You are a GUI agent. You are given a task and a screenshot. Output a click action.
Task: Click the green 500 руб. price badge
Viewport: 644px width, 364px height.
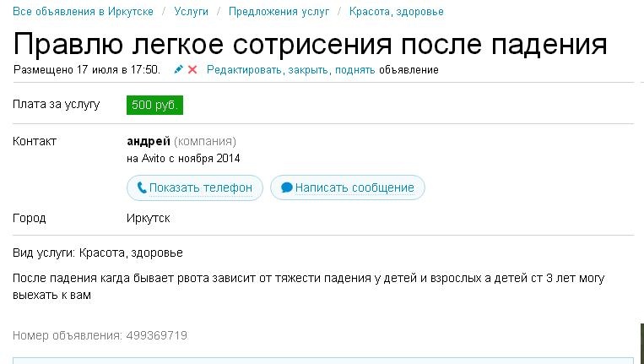point(154,105)
